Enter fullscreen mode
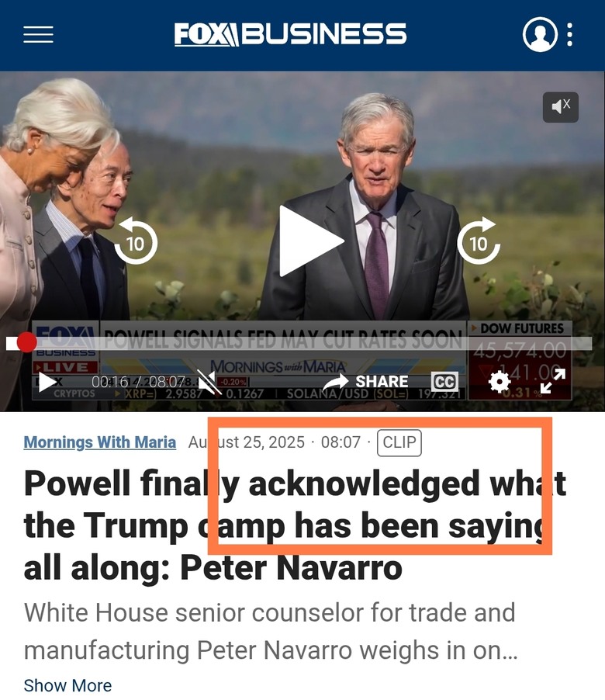 pyautogui.click(x=553, y=381)
